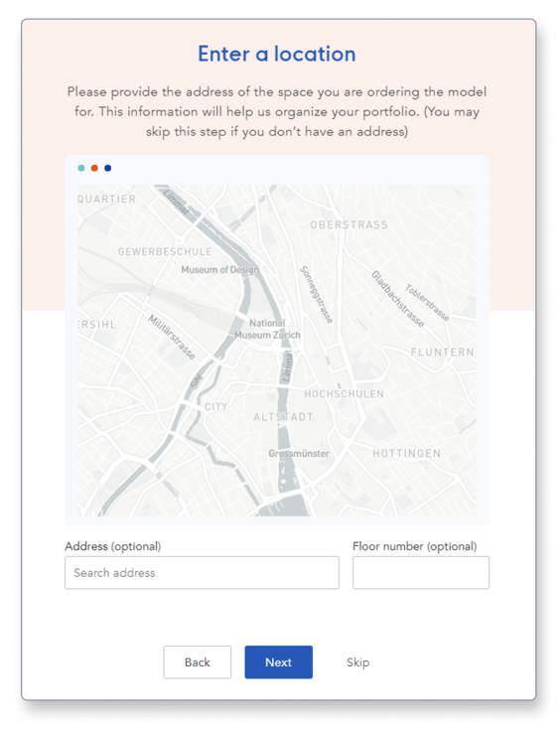560x729 pixels.
Task: Click the FLUNTERN district label
Action: (x=443, y=352)
